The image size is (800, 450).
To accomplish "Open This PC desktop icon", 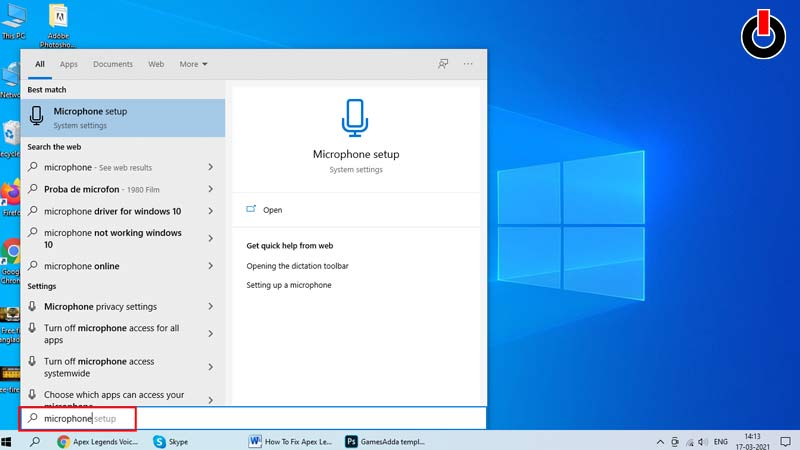I will pyautogui.click(x=13, y=20).
